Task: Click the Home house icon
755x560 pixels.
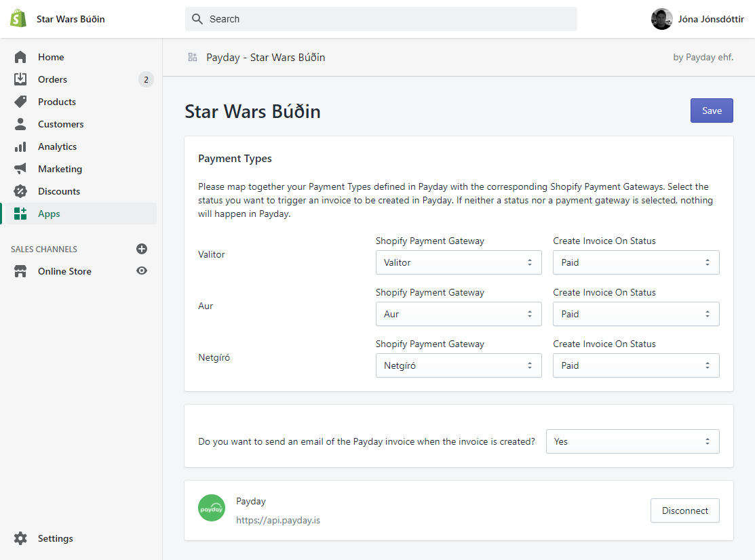Action: tap(20, 57)
